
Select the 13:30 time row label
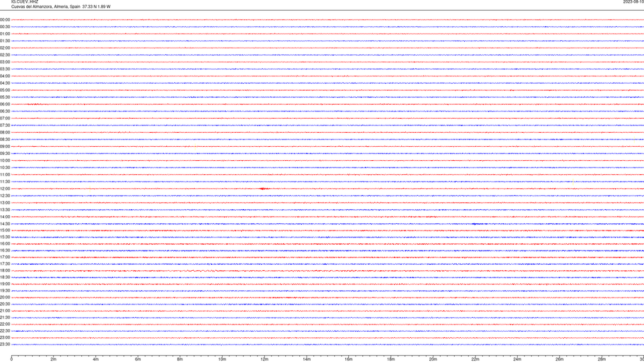[x=5, y=210]
